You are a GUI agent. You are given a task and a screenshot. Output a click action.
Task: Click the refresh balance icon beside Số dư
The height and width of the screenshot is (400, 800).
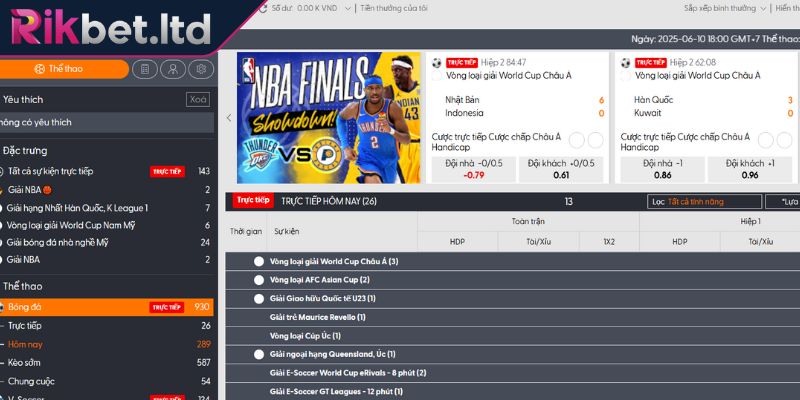[x=263, y=7]
